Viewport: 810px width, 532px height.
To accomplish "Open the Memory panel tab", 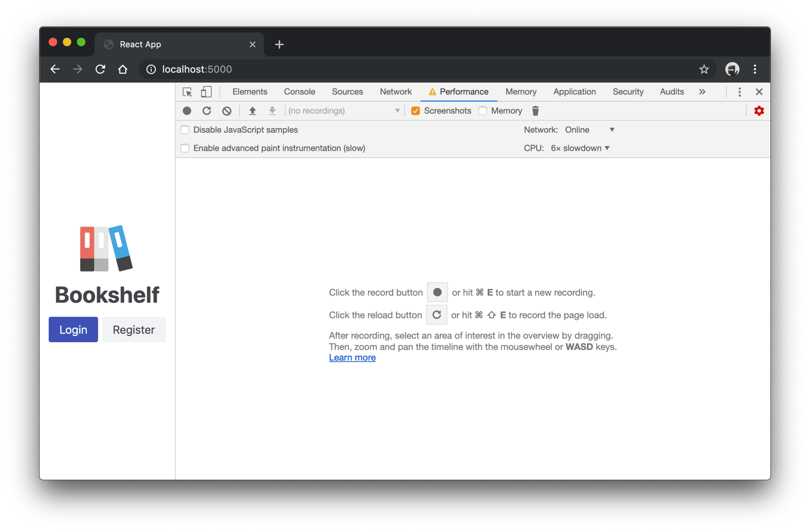I will tap(521, 92).
